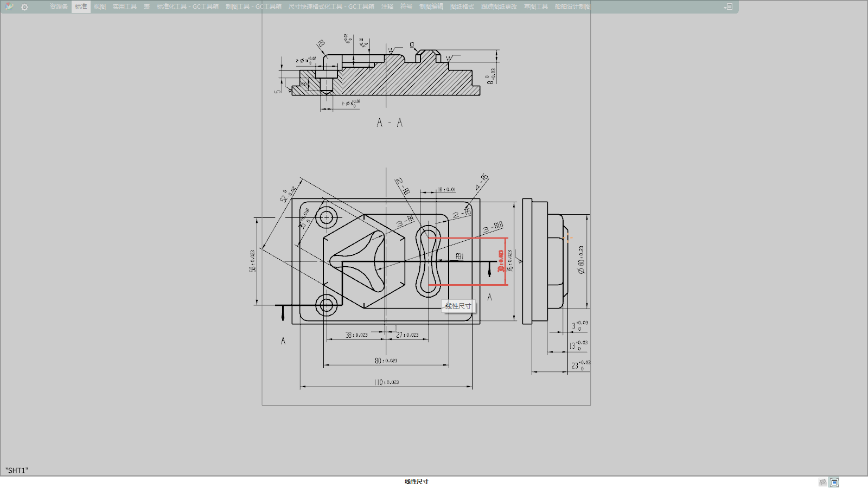Open the 图纸格式 tab
This screenshot has height=488, width=868.
pos(462,7)
